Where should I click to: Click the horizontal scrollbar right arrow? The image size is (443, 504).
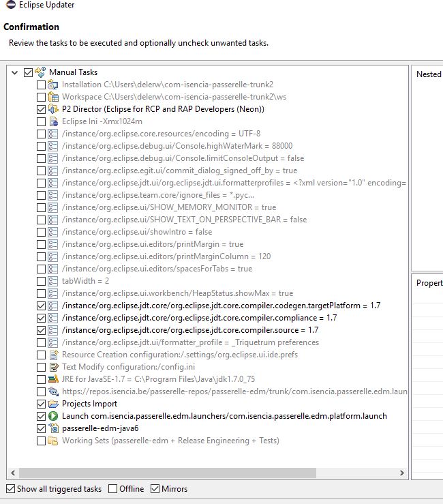click(402, 473)
